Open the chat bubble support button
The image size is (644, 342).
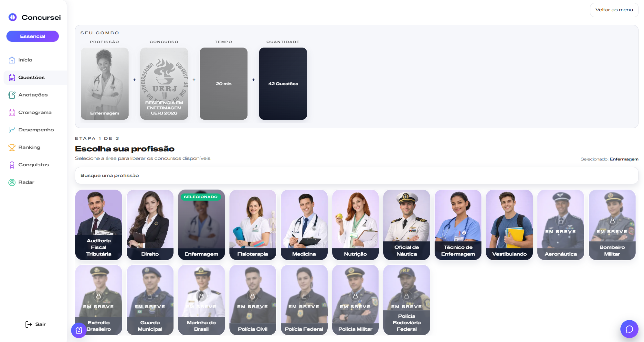(x=629, y=329)
